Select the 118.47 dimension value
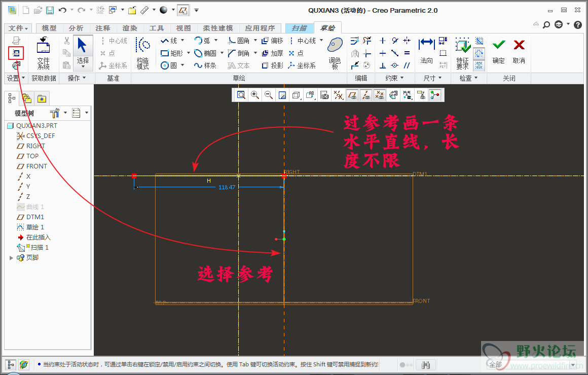Screen dimensions: 588x375 click(227, 187)
